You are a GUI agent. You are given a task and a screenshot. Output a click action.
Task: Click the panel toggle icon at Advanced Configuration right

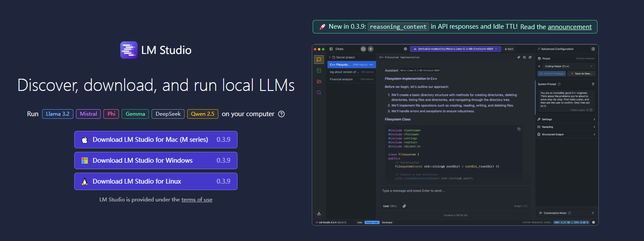point(593,49)
